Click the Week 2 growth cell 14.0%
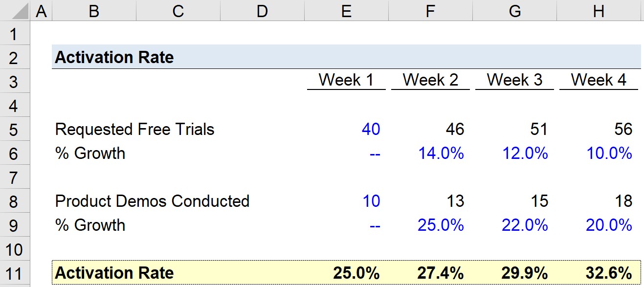The image size is (644, 287). (441, 154)
